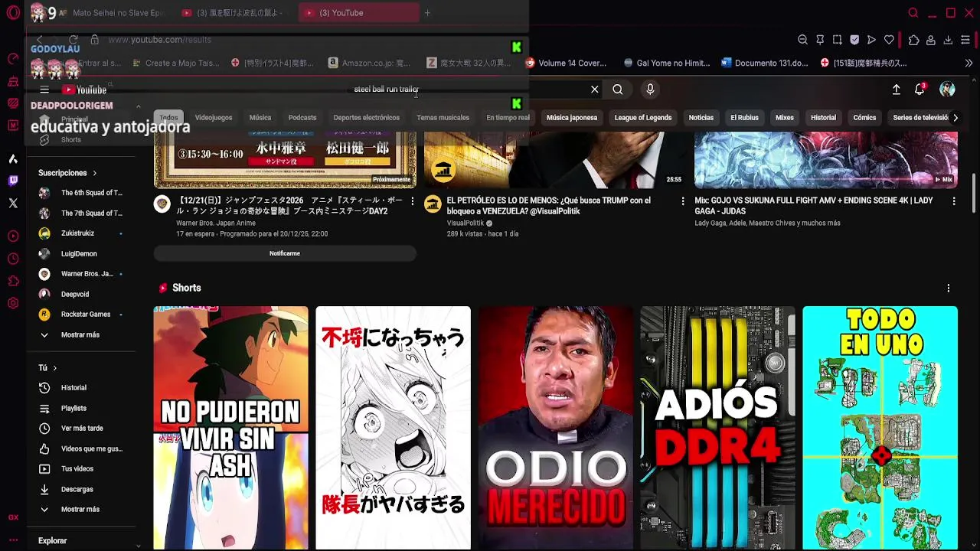Open settings gear in Opera sidebar

click(13, 303)
